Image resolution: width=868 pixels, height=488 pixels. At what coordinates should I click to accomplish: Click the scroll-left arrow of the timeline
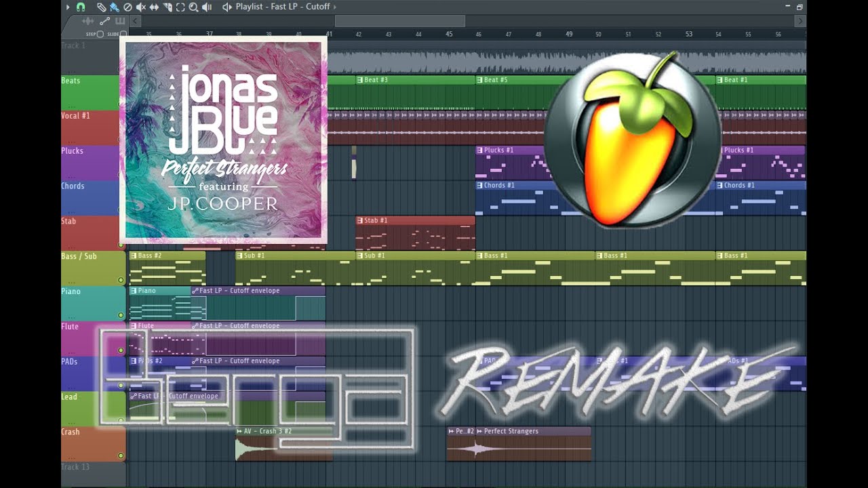135,21
